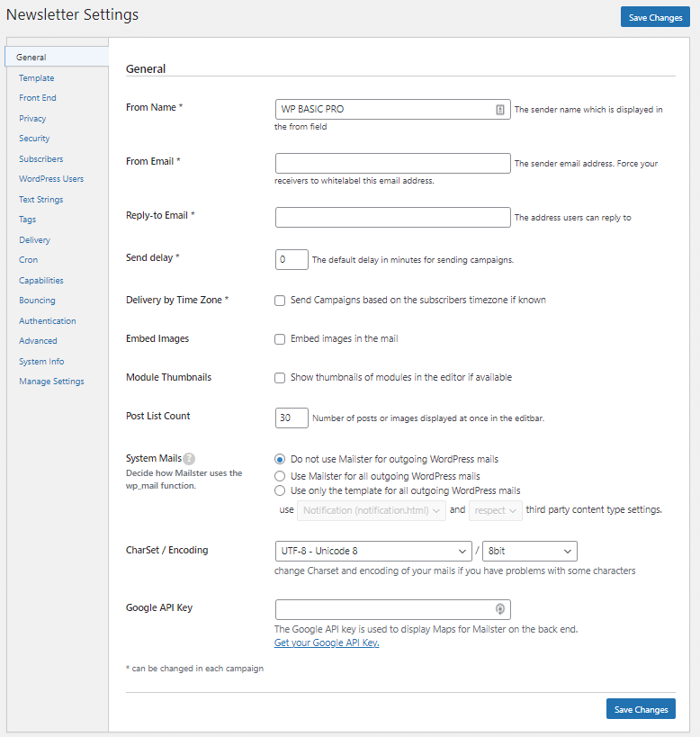Click the help icon beside System Mails
The image size is (700, 737).
[189, 459]
